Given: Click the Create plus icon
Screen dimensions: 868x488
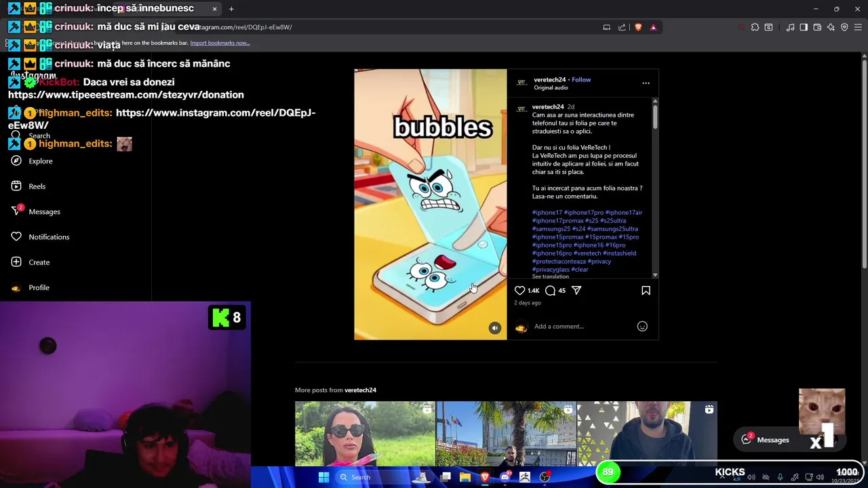Looking at the screenshot, I should 16,262.
